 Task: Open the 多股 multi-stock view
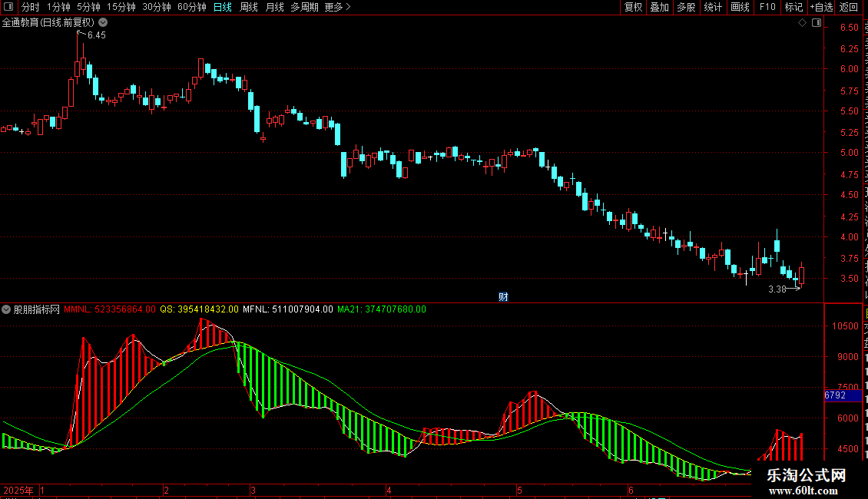[x=686, y=7]
